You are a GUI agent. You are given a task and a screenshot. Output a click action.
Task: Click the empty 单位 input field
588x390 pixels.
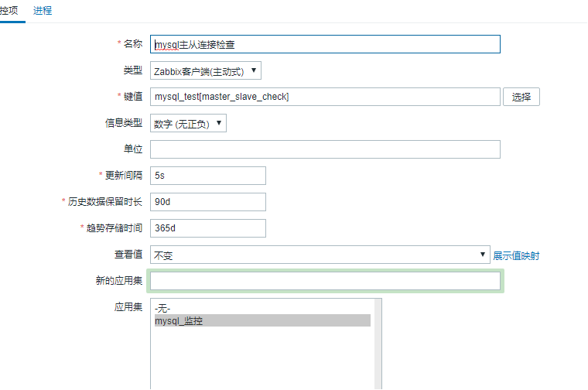tap(325, 149)
